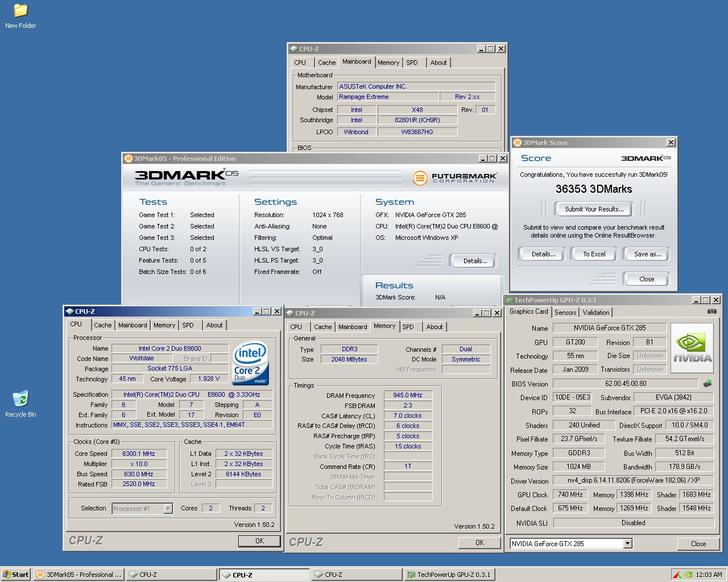Click the 36353 3DMarks score text
Viewport: 728px width, 582px height.
pyautogui.click(x=593, y=189)
